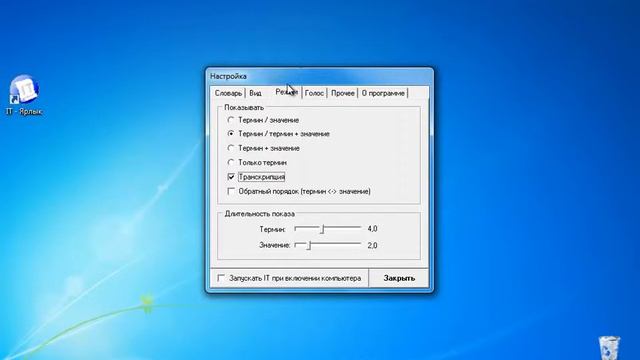This screenshot has height=360, width=640.
Task: Open the О программе tab
Action: (x=383, y=93)
